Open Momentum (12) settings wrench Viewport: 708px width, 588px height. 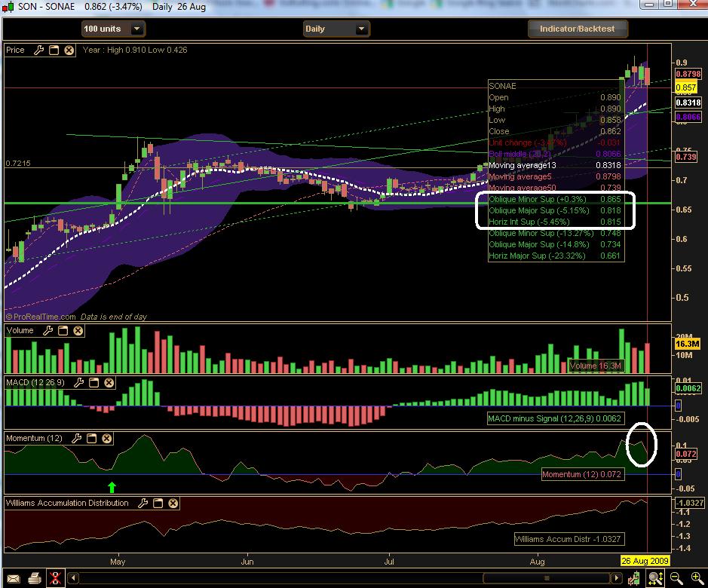77,439
